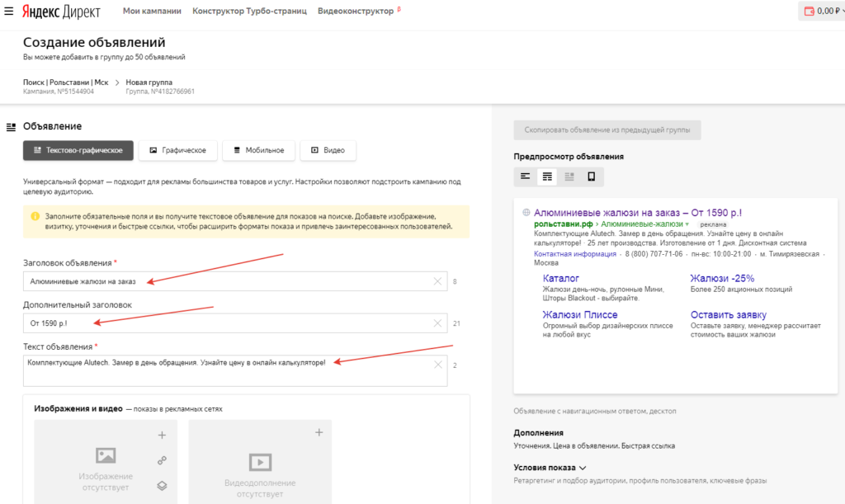Open ad preview headline Алюминиевые жалюзи на заказ

(x=638, y=213)
